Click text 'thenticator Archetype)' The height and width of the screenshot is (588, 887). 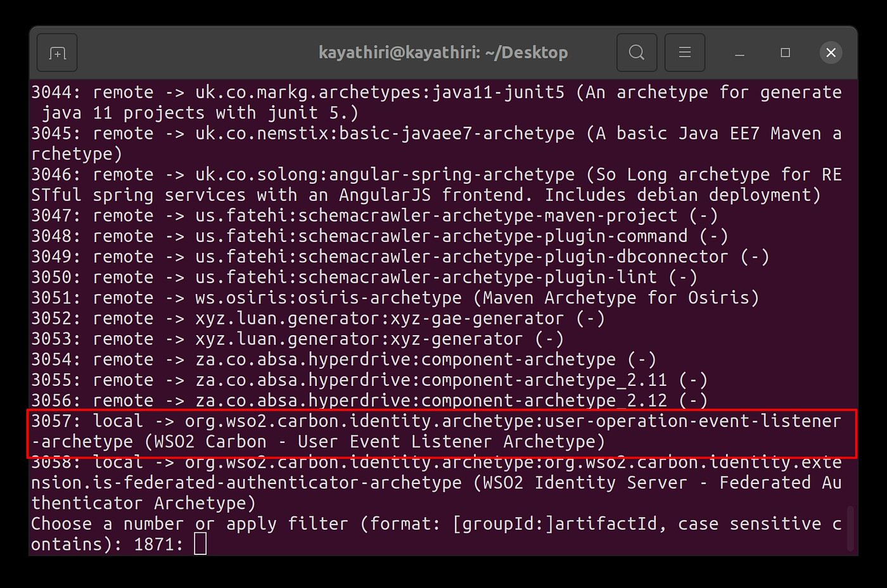tap(143, 504)
